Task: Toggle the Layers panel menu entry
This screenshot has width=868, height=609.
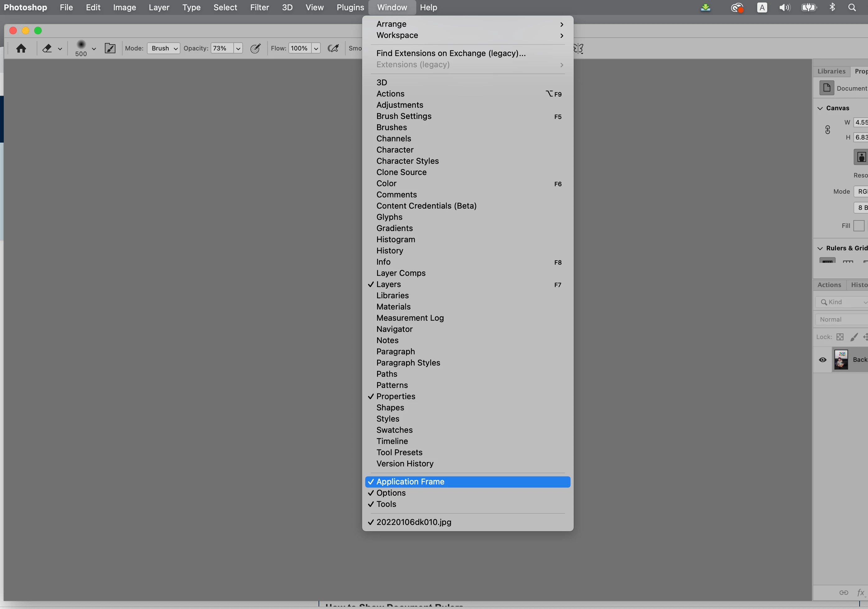Action: pos(389,285)
